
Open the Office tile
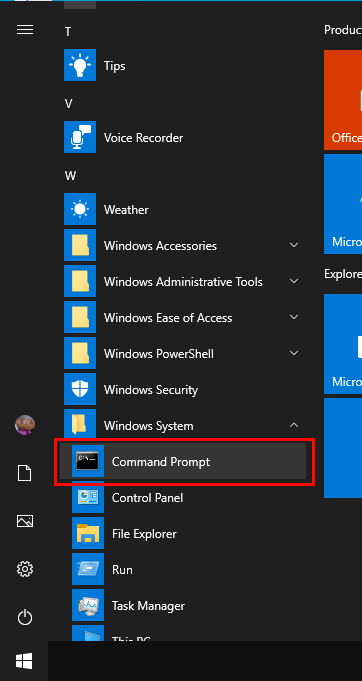click(x=343, y=100)
